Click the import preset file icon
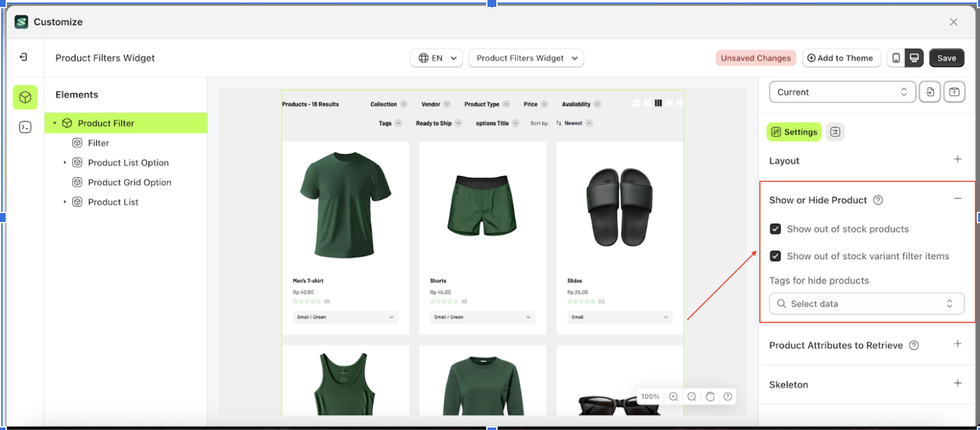 930,92
